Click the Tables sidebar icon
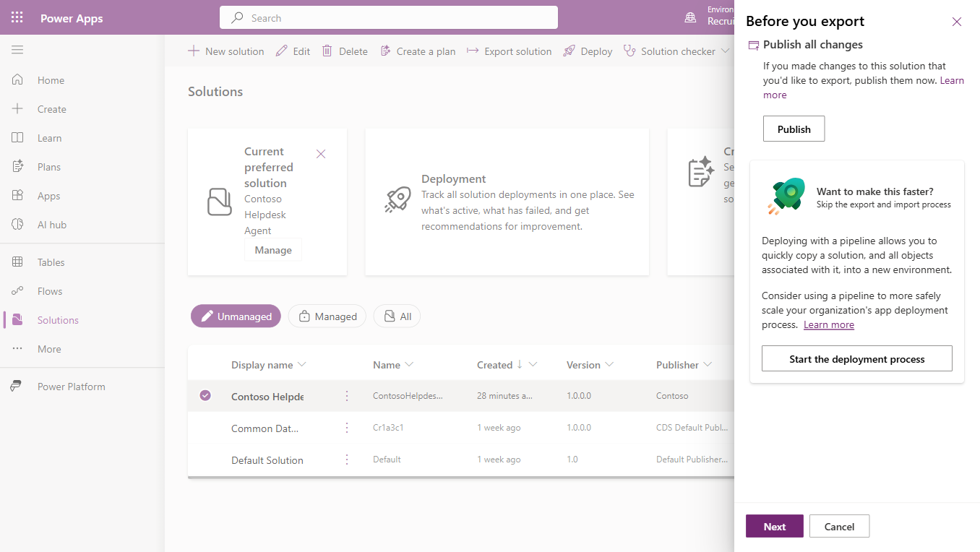The width and height of the screenshot is (980, 552). (17, 262)
